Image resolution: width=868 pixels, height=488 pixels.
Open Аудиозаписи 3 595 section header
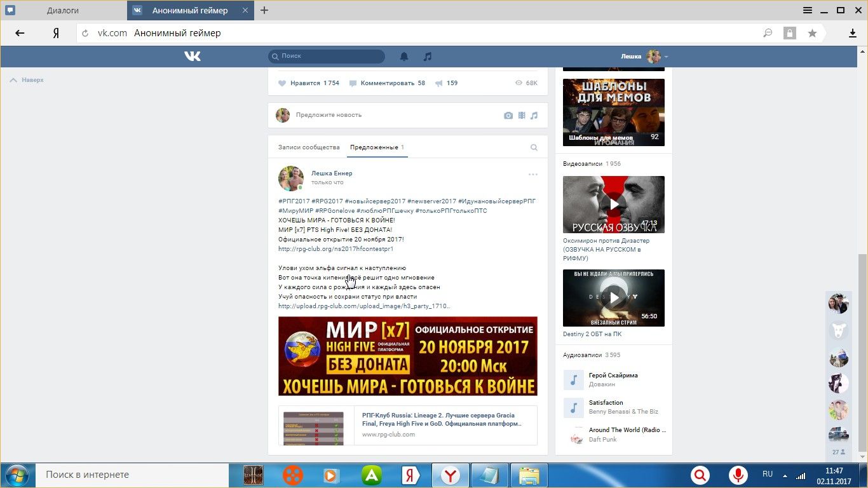click(x=592, y=355)
